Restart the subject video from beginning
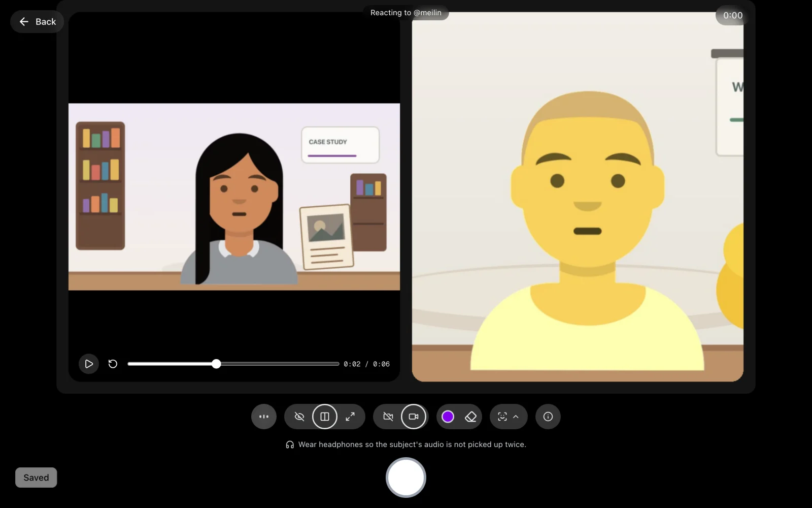Viewport: 812px width, 508px height. click(113, 364)
